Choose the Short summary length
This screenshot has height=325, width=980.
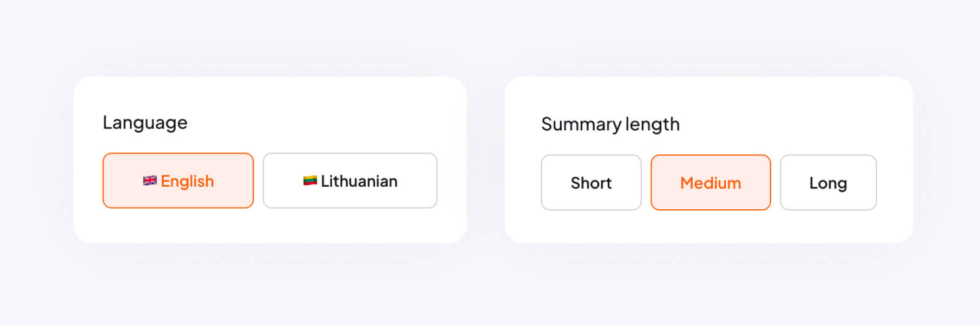(x=591, y=182)
